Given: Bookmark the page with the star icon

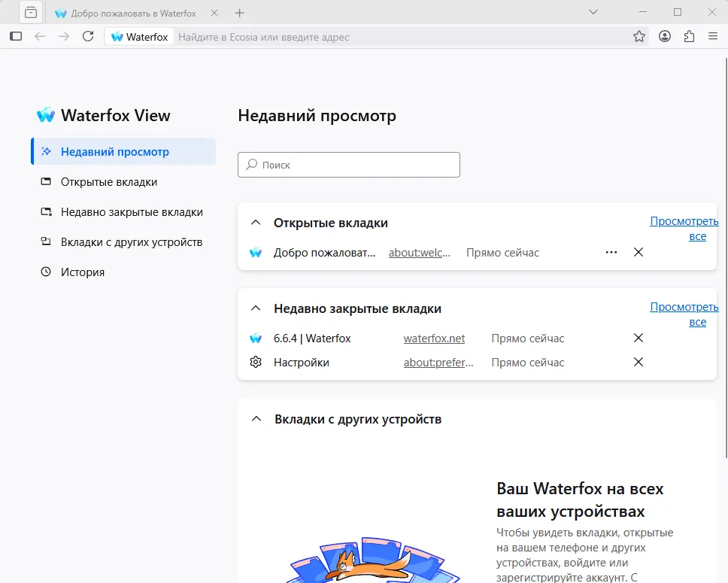Looking at the screenshot, I should pyautogui.click(x=639, y=35).
